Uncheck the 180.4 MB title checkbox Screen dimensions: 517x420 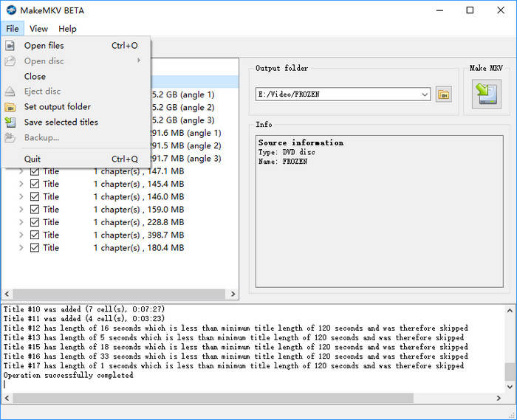35,248
